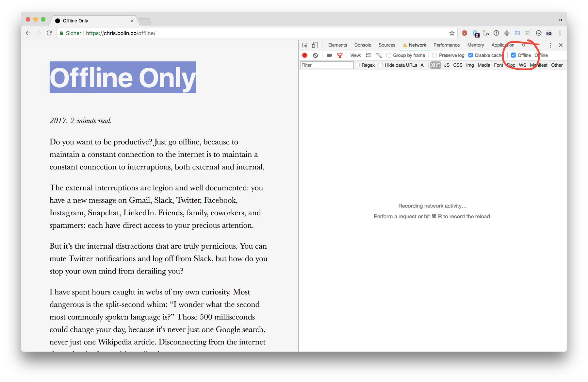Enable the Regex checkbox
The width and height of the screenshot is (588, 382).
click(x=357, y=65)
